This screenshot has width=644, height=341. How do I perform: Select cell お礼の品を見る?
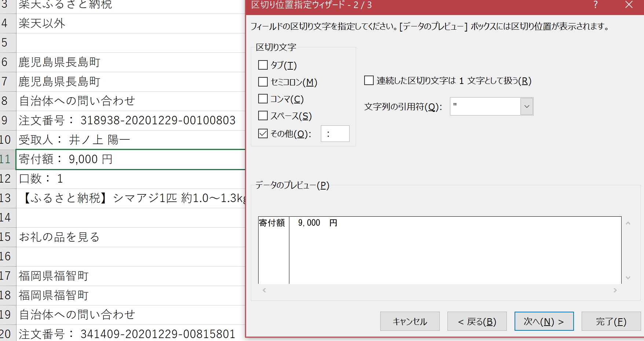point(131,237)
